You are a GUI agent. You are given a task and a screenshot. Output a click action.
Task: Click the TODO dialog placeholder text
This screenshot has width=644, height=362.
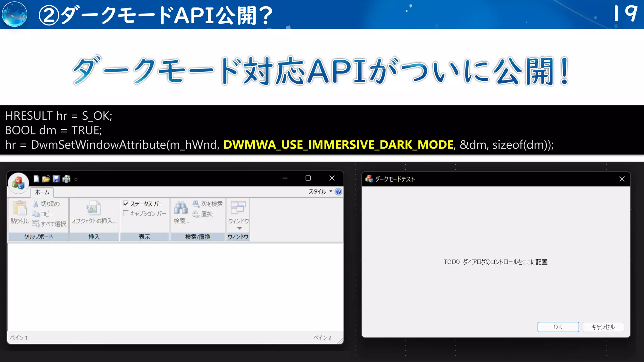(x=496, y=262)
